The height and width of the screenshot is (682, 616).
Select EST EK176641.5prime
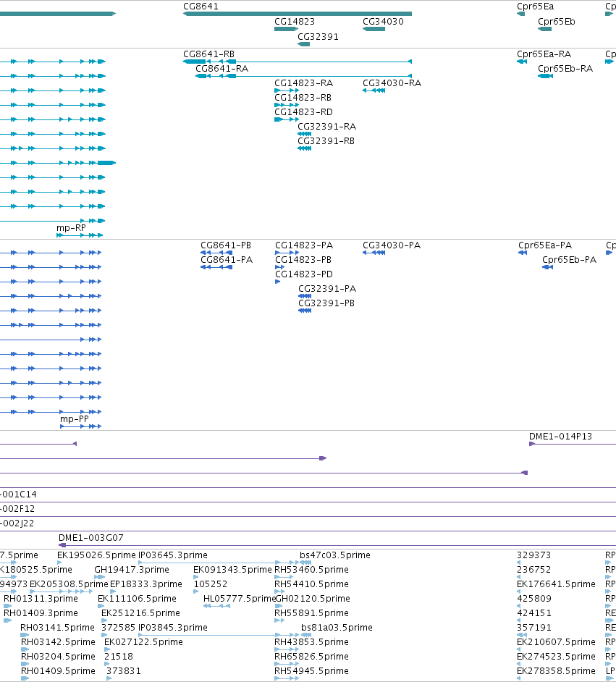click(518, 592)
